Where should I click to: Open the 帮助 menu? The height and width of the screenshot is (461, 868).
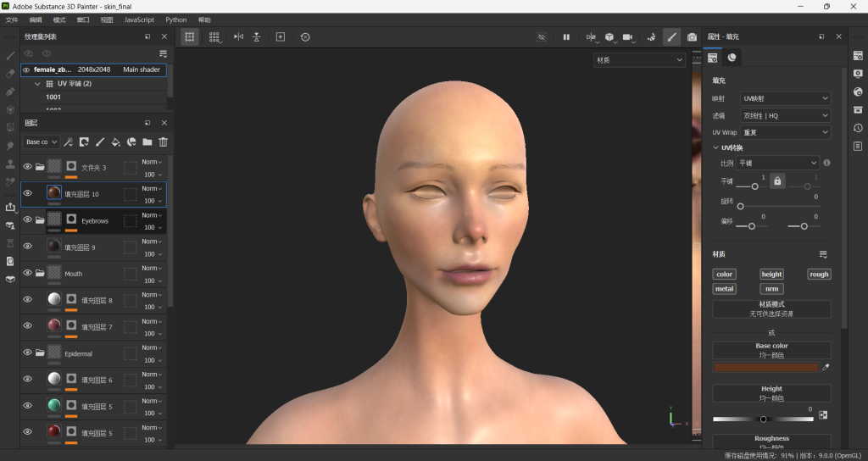204,20
